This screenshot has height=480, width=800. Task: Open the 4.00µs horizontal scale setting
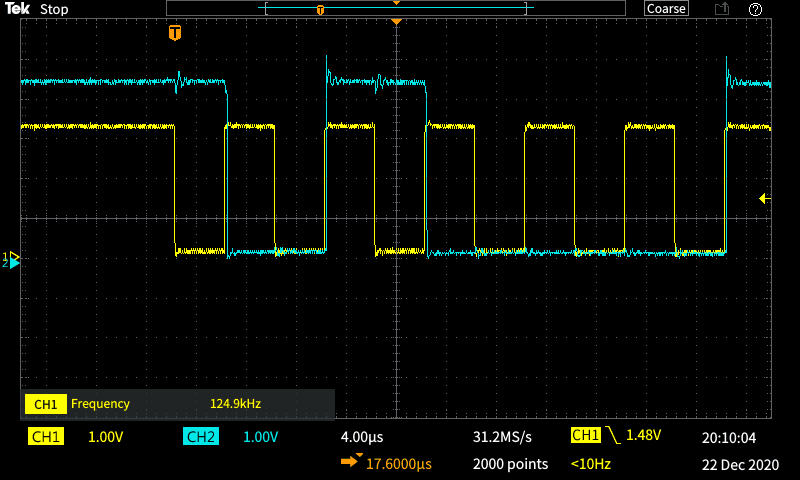click(361, 437)
